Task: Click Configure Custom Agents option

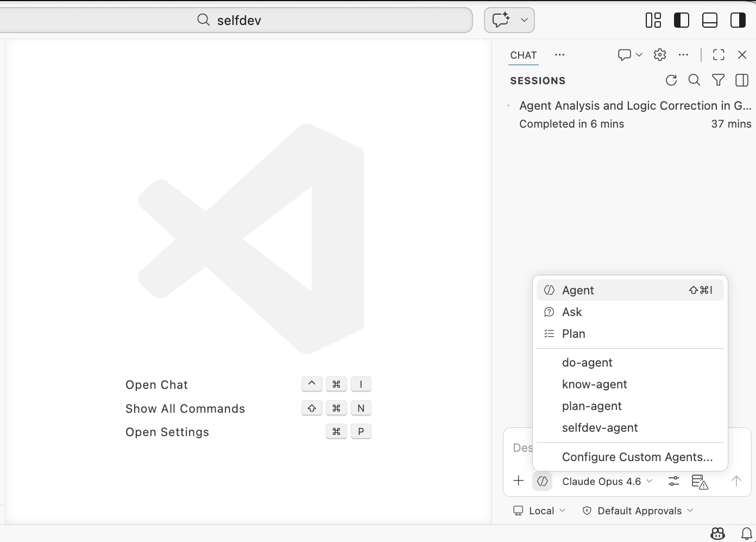Action: (x=637, y=457)
